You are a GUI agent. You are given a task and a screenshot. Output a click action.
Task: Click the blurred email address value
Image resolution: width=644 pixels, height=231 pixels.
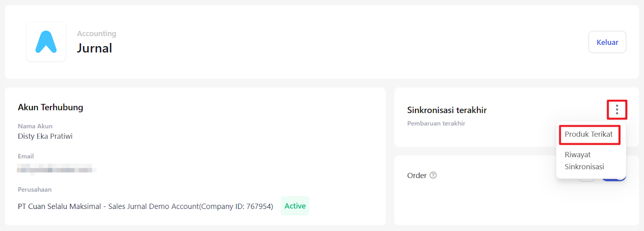pos(56,168)
